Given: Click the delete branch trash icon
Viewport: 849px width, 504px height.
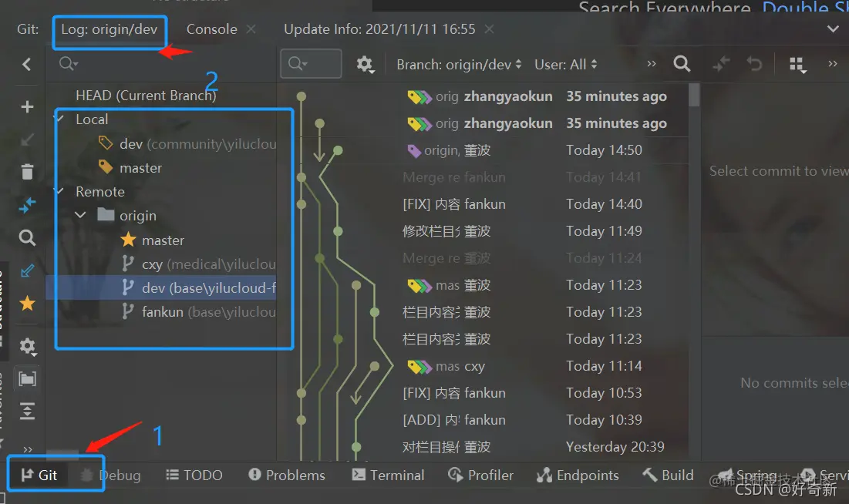Looking at the screenshot, I should (x=27, y=172).
